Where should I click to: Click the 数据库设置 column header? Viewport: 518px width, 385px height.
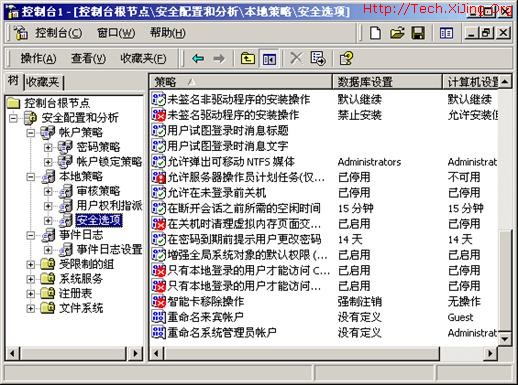[x=387, y=82]
